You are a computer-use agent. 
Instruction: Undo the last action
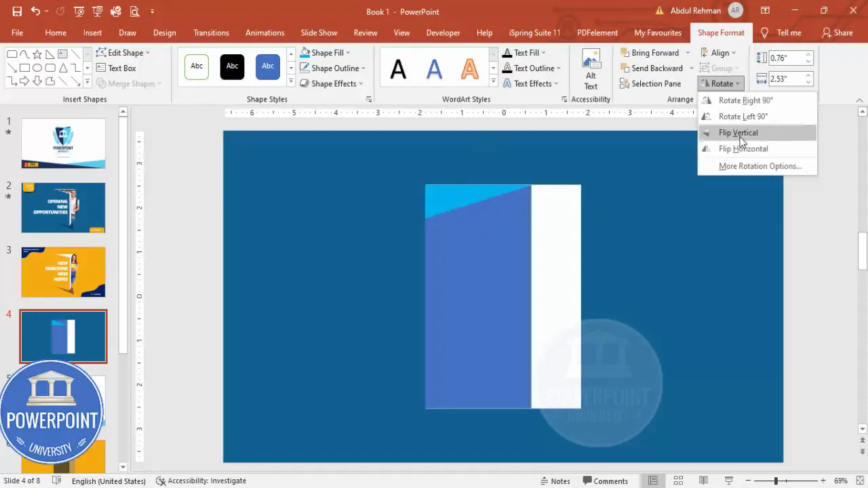pos(35,12)
